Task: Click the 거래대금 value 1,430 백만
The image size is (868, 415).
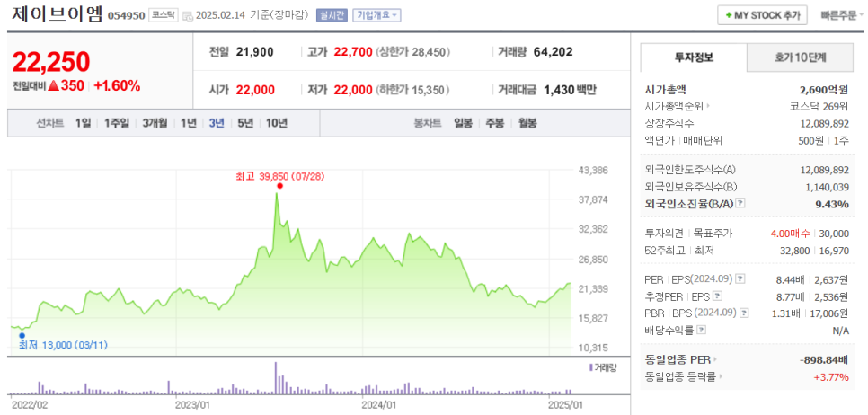Action: point(570,90)
